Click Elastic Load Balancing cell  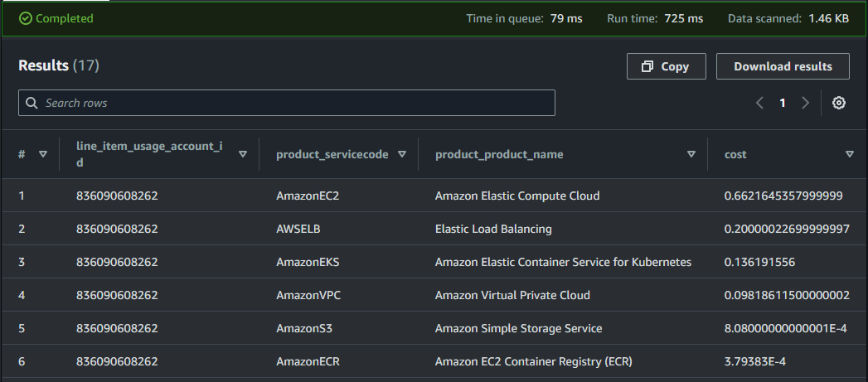(493, 229)
